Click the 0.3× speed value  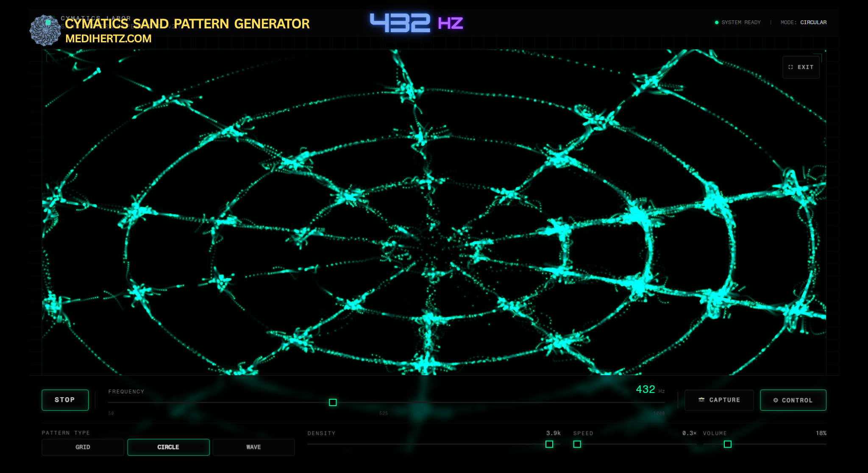point(689,433)
